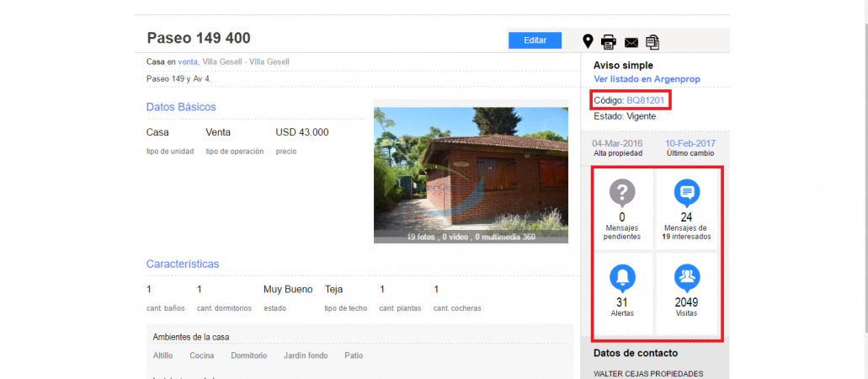Click the Venta operation type value
Image resolution: width=868 pixels, height=379 pixels.
coord(218,132)
